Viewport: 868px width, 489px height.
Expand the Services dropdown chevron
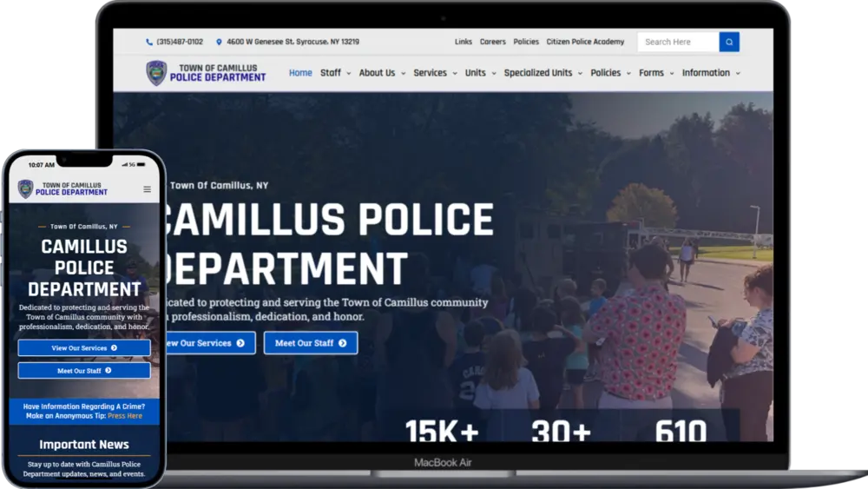455,73
